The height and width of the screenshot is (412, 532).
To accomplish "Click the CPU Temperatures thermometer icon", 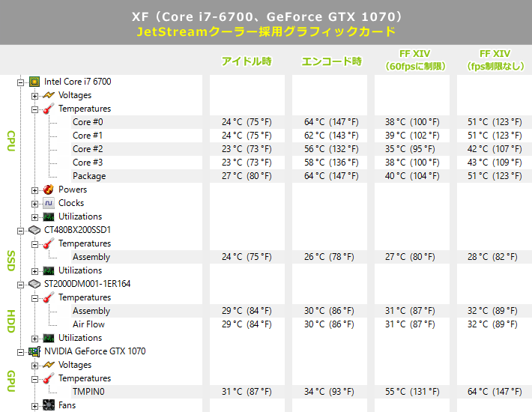I will 49,109.
